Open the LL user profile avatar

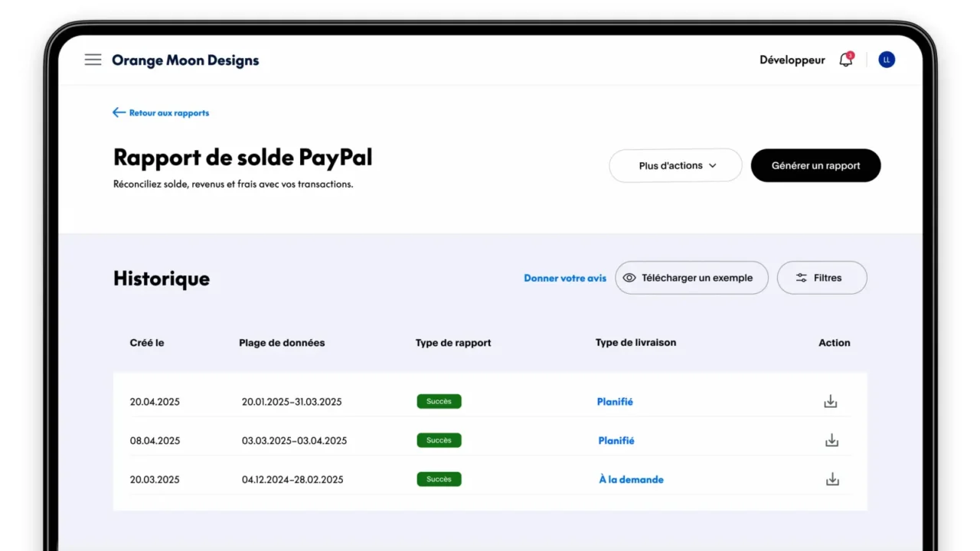[887, 60]
